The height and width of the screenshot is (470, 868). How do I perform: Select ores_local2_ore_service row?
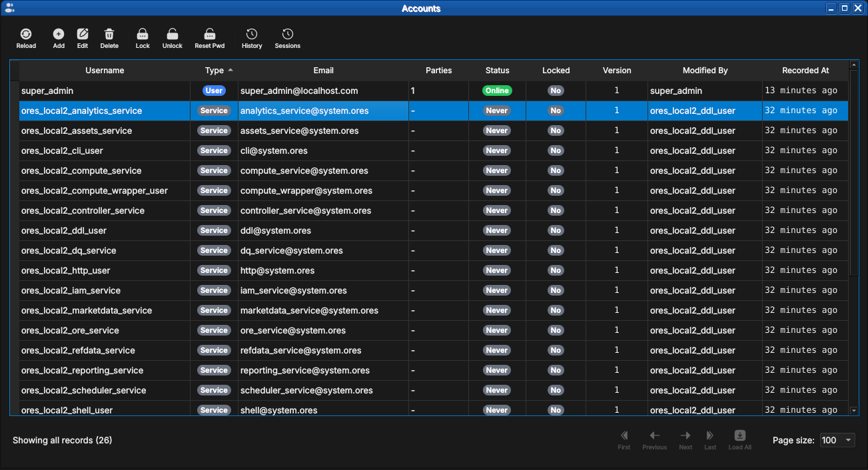(x=434, y=330)
